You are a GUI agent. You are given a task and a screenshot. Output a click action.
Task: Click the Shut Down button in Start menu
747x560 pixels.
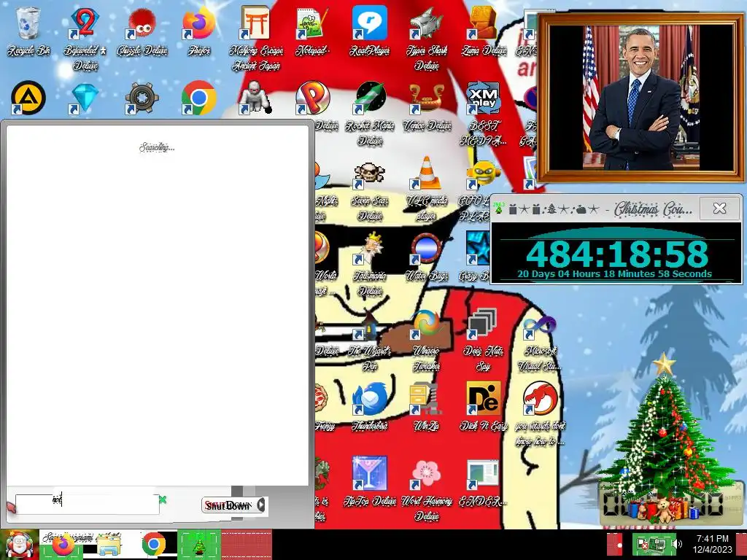point(228,505)
